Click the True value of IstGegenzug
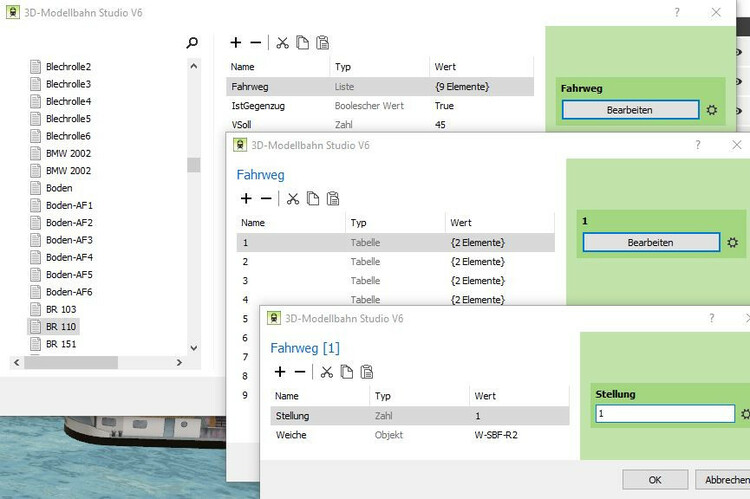750x499 pixels. 444,106
